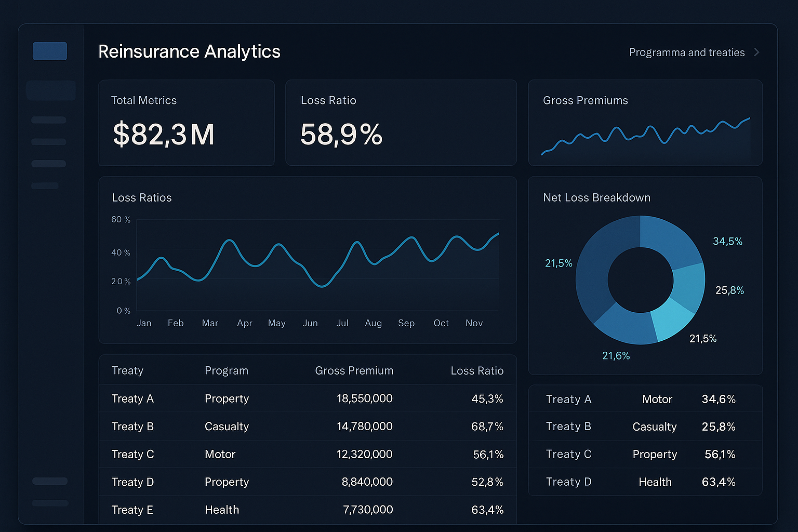Screen dimensions: 798x532
Task: Click Property in the 8,840,000 row
Action: (227, 482)
